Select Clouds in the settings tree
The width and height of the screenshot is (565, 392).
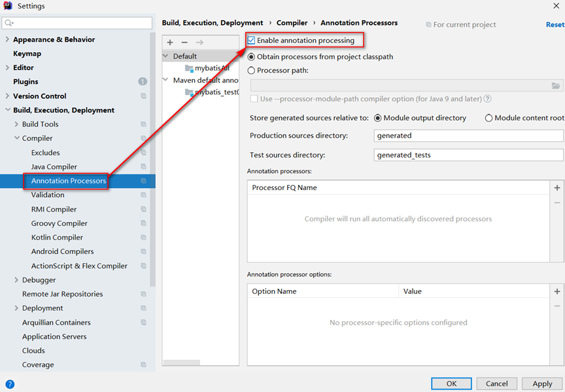click(33, 351)
